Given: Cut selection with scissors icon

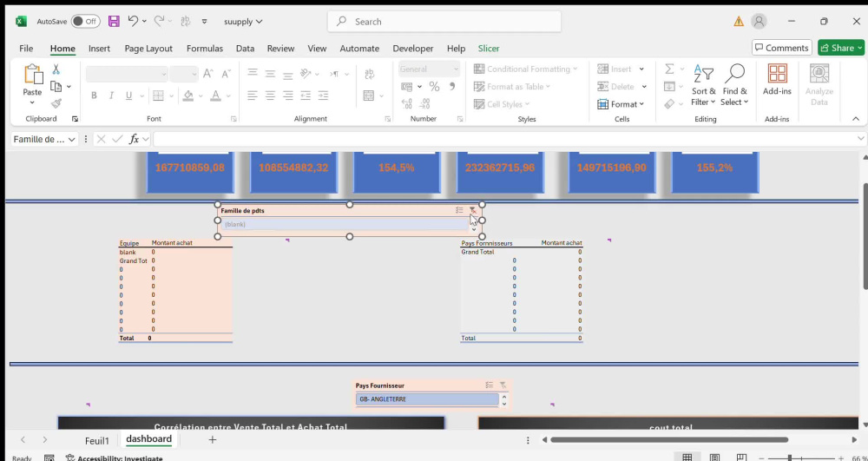Looking at the screenshot, I should pos(56,69).
